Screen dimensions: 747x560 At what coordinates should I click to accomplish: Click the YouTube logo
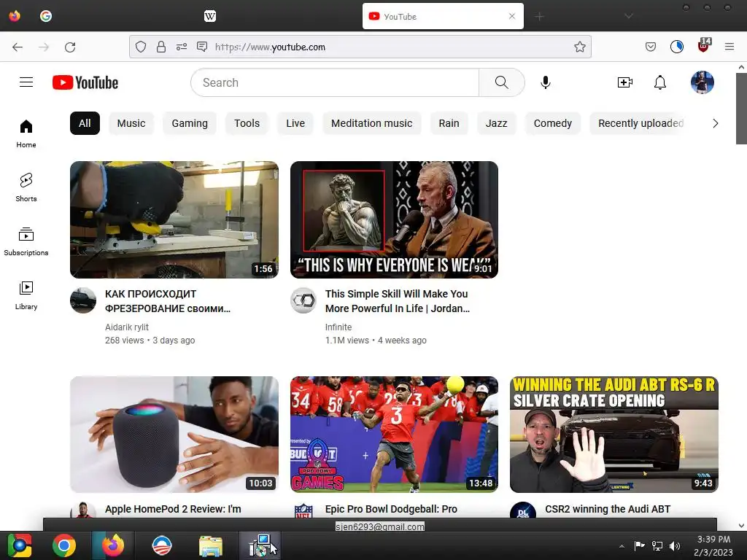(85, 82)
